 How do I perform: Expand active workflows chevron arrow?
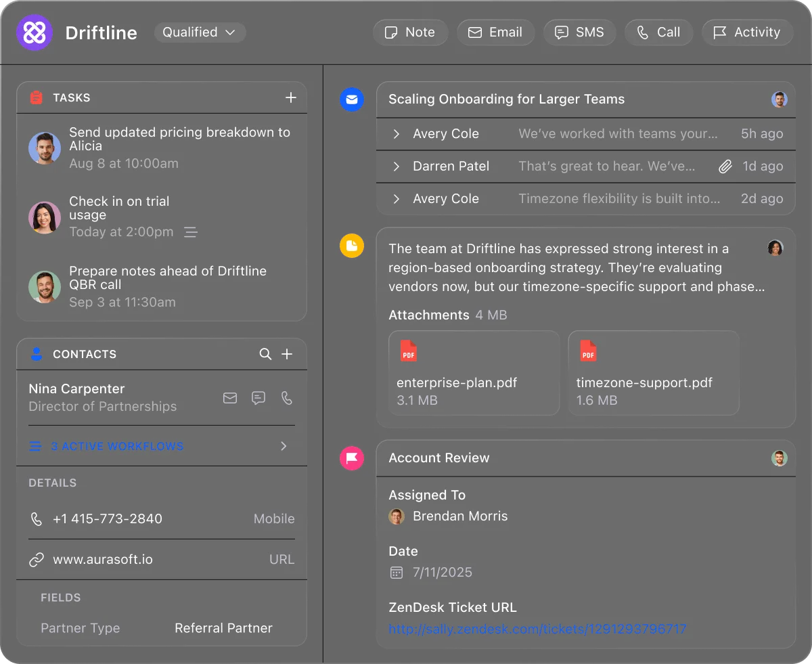[284, 446]
